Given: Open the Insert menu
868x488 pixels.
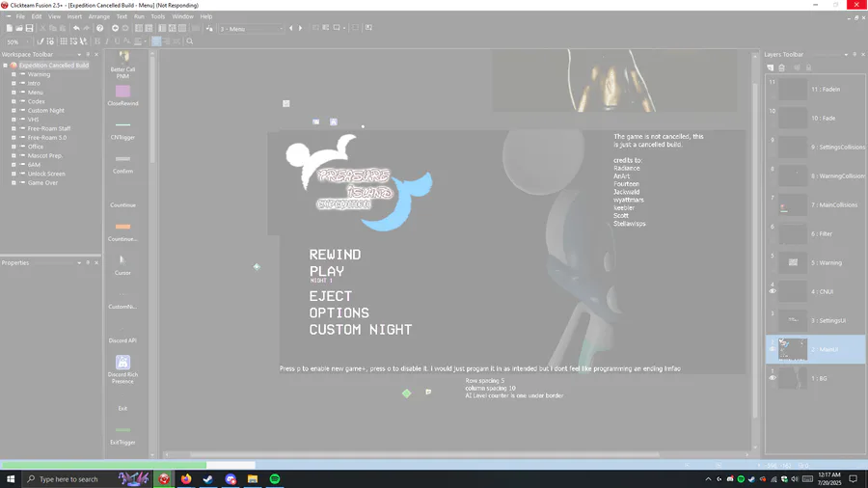Looking at the screenshot, I should (74, 16).
